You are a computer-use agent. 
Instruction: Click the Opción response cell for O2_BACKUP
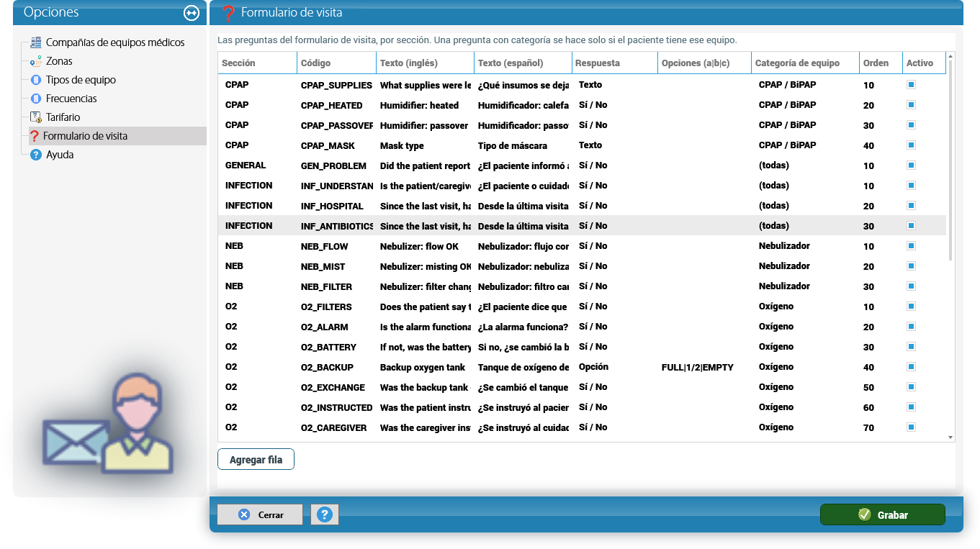pyautogui.click(x=615, y=367)
